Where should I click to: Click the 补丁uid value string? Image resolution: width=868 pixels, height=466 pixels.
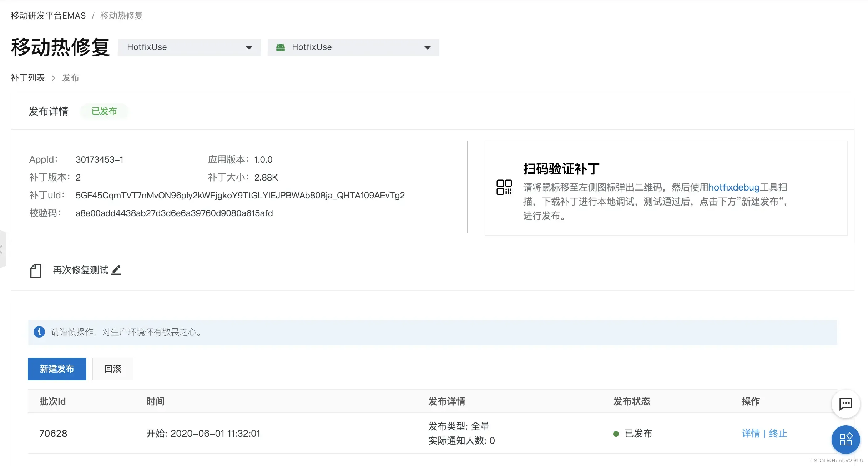tap(240, 195)
